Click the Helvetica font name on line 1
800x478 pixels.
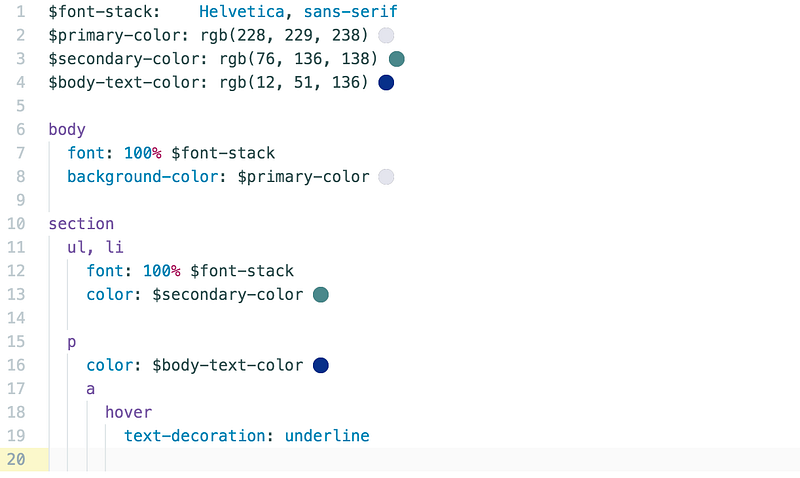tap(241, 12)
